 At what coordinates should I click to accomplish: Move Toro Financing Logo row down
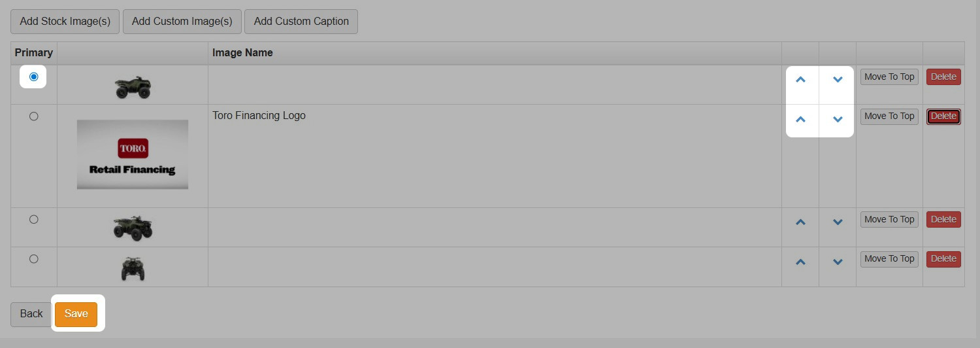click(838, 120)
